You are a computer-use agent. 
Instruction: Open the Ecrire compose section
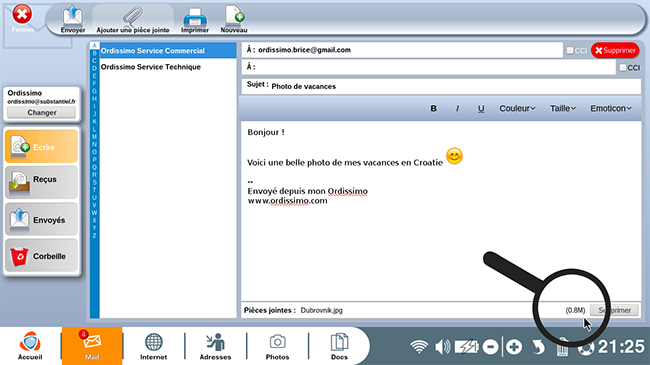point(41,146)
